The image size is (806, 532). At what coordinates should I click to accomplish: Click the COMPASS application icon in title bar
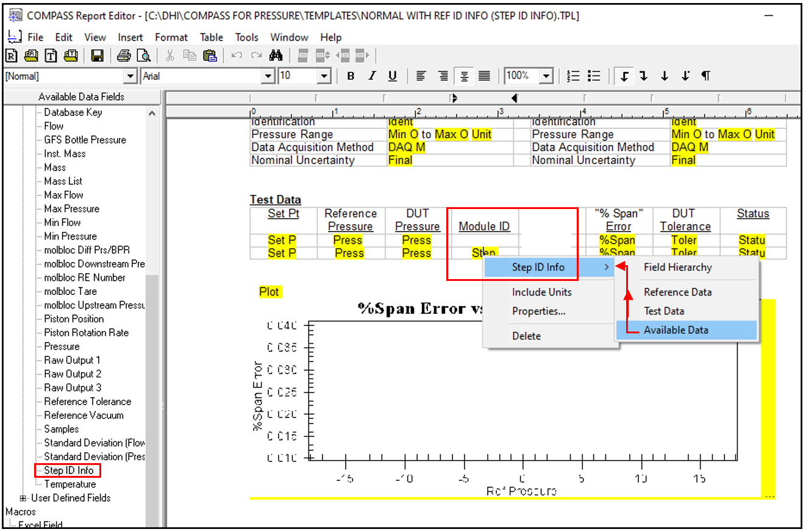coord(16,16)
